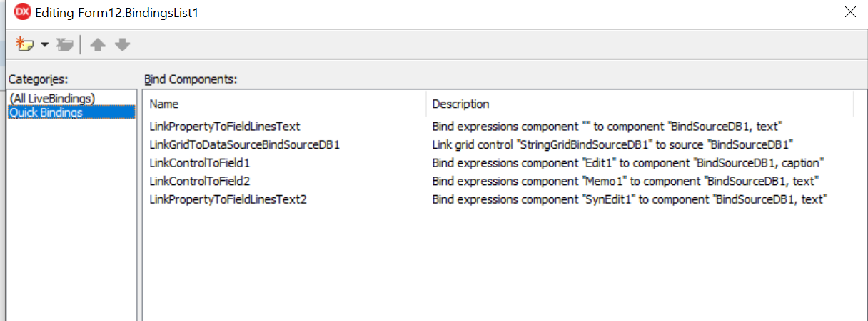Click the DX application icon in title bar
This screenshot has height=321, width=868.
point(22,13)
